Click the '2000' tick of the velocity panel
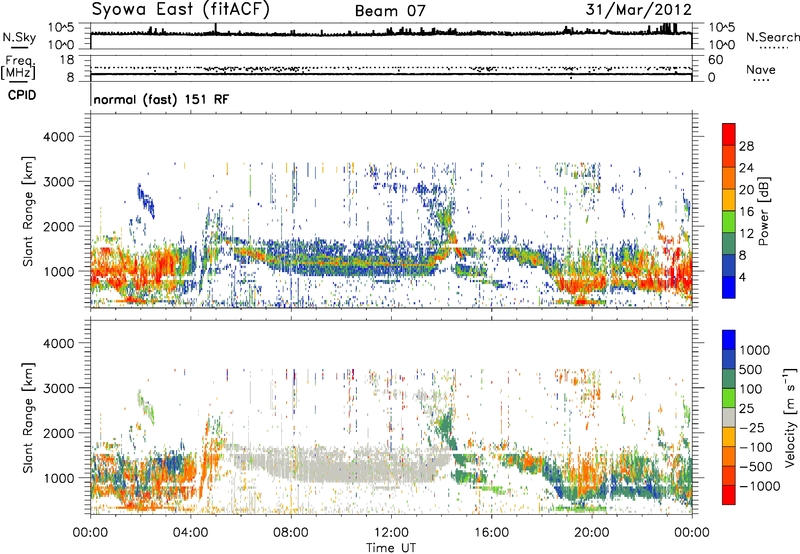Screen dimensions: 800x554 coord(58,433)
